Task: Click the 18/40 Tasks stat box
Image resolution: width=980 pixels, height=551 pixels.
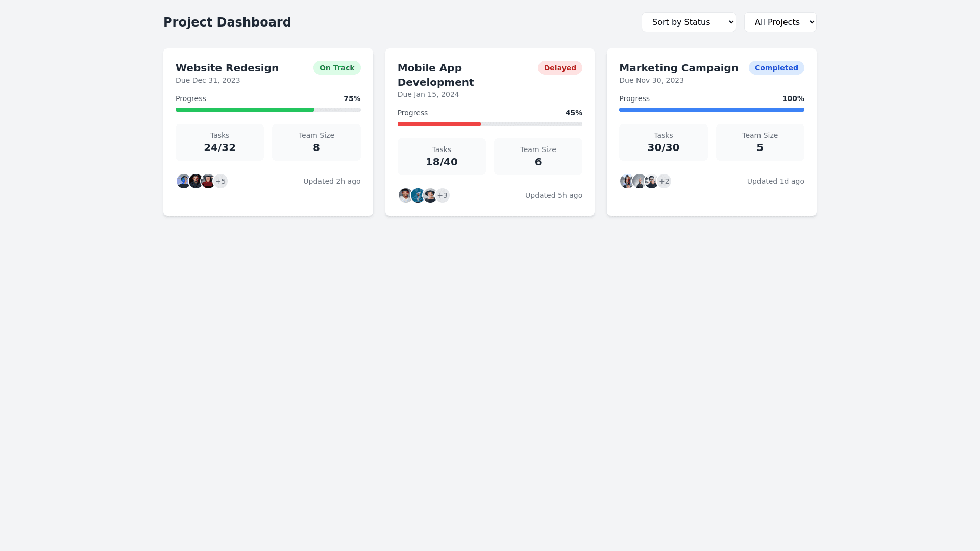Action: click(442, 157)
